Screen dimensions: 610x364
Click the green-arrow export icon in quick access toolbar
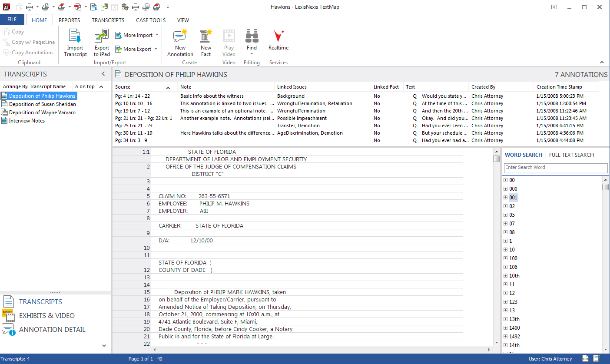[x=104, y=7]
